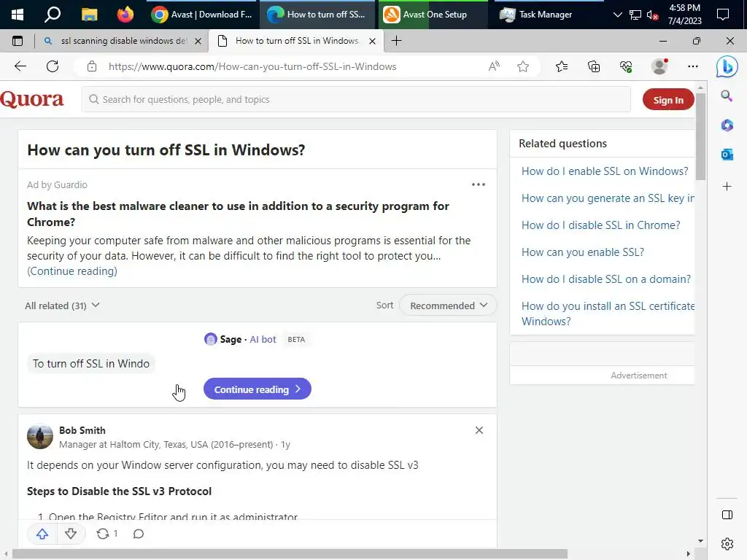Launch File Explorer from the taskbar

point(89,15)
